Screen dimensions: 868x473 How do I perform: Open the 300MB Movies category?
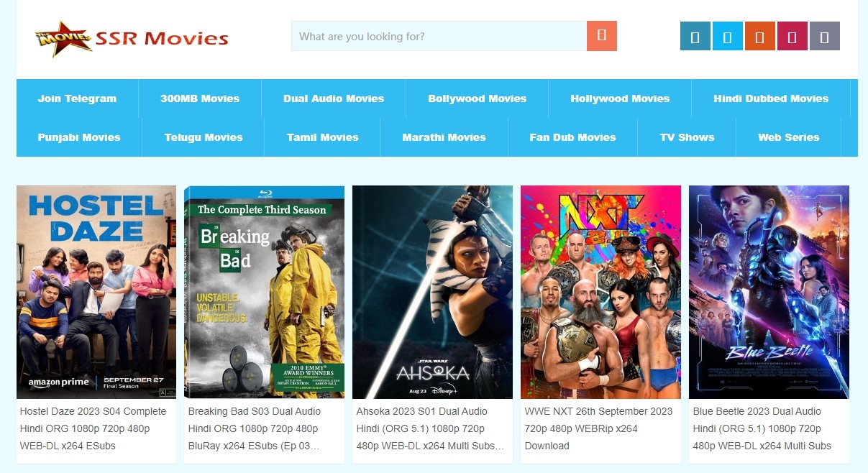[x=200, y=98]
